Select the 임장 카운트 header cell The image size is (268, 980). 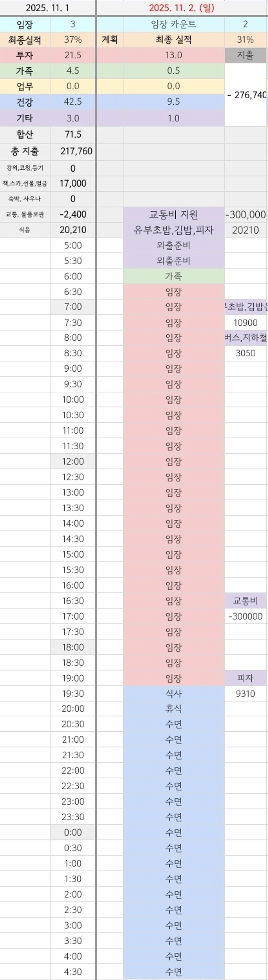coord(174,24)
